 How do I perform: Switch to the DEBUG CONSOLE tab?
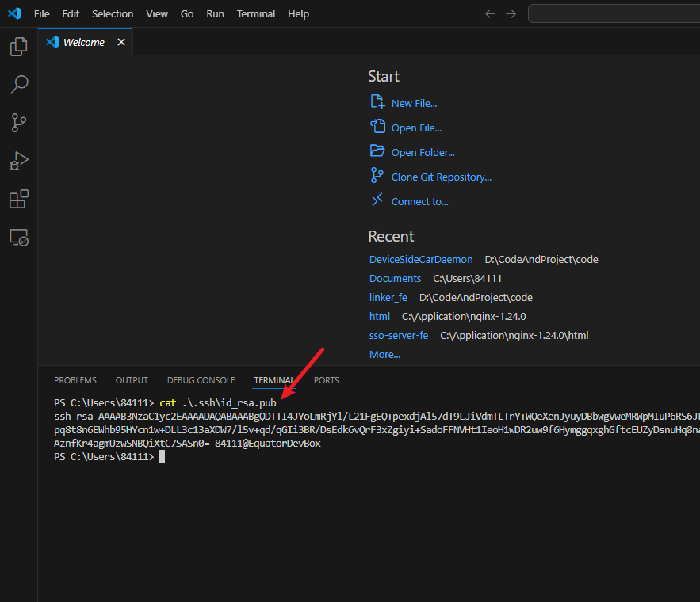[x=201, y=380]
